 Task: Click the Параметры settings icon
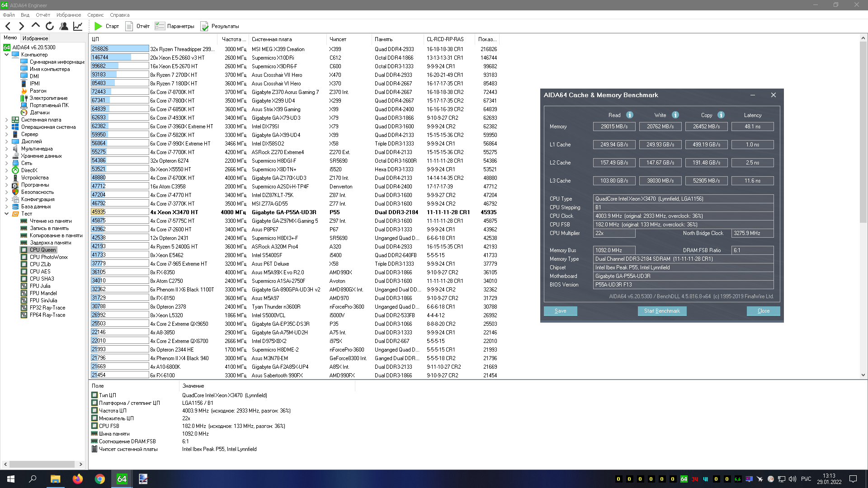click(160, 26)
